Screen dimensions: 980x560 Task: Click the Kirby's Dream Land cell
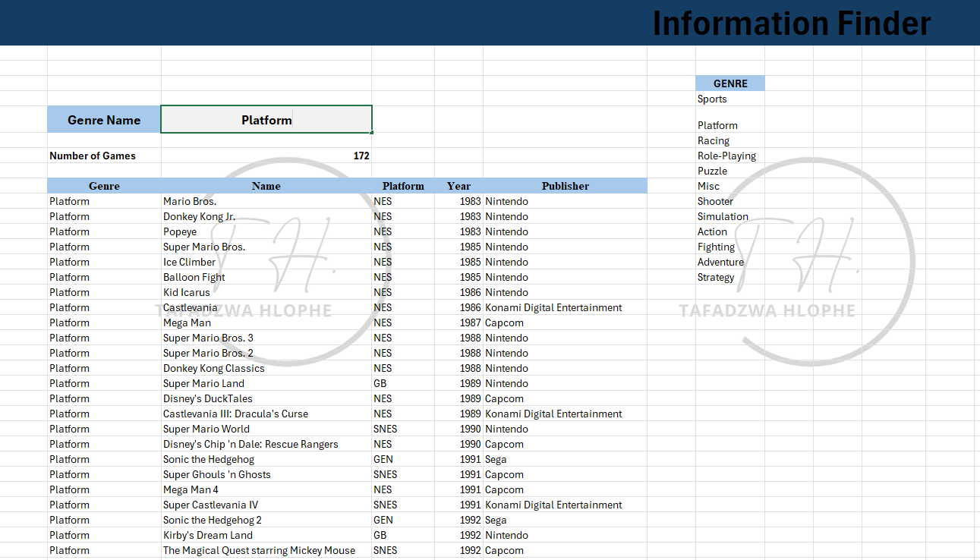click(208, 535)
